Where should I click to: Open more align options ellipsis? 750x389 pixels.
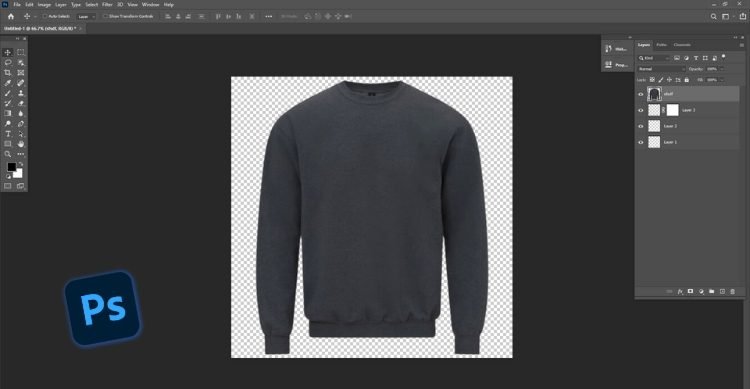point(268,16)
